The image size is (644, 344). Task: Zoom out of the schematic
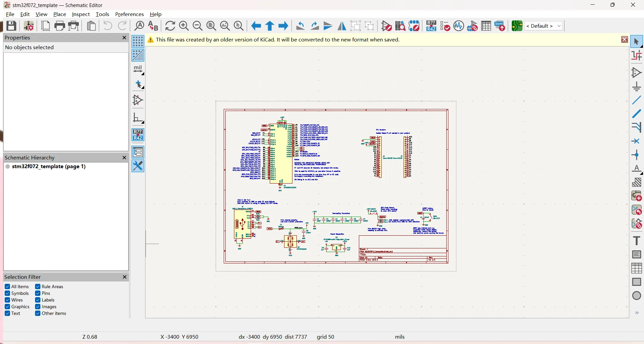(198, 26)
